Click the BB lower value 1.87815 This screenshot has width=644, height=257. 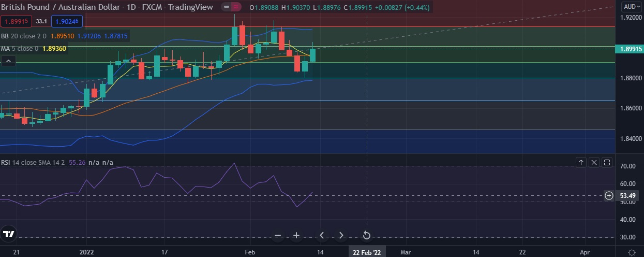click(116, 36)
